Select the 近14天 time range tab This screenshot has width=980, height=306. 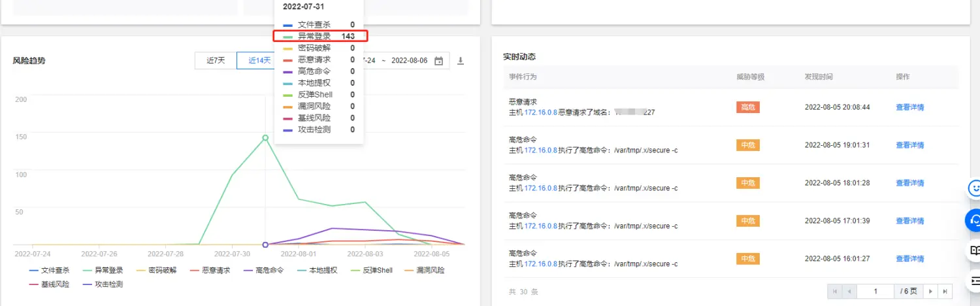(258, 61)
